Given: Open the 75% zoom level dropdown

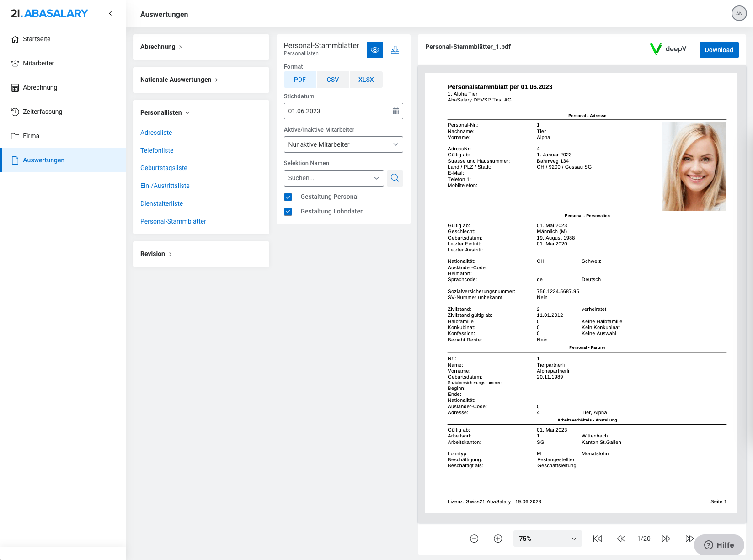Looking at the screenshot, I should click(547, 539).
